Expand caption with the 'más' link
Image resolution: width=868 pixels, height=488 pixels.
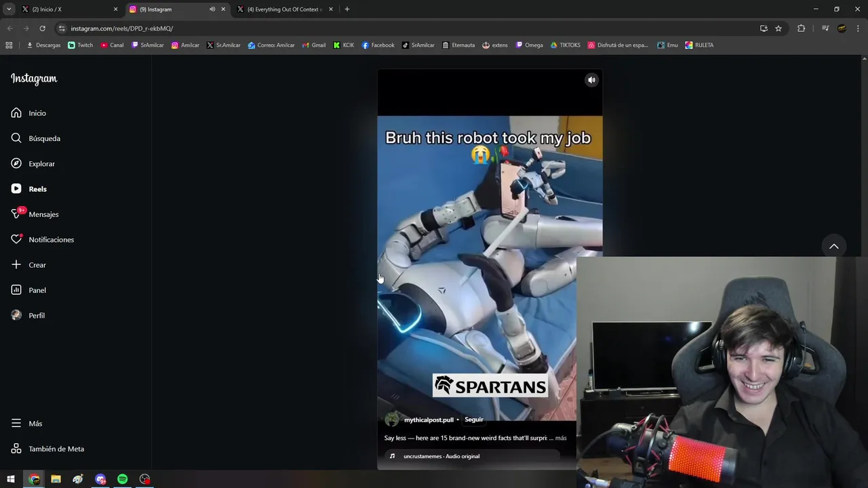[x=561, y=438]
